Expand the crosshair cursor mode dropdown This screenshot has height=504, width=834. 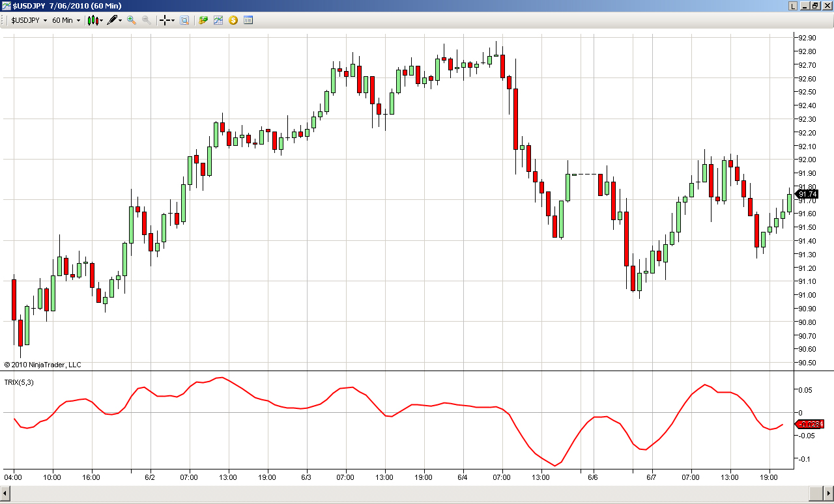(x=173, y=20)
